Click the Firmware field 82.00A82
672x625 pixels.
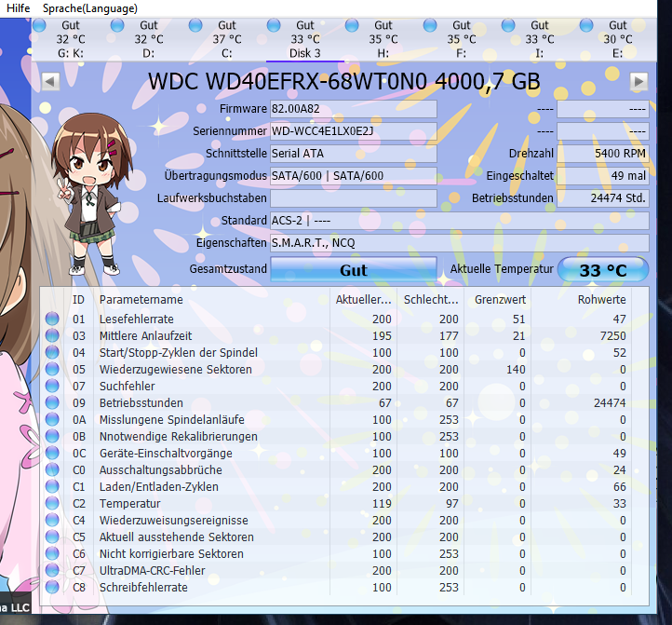(354, 109)
